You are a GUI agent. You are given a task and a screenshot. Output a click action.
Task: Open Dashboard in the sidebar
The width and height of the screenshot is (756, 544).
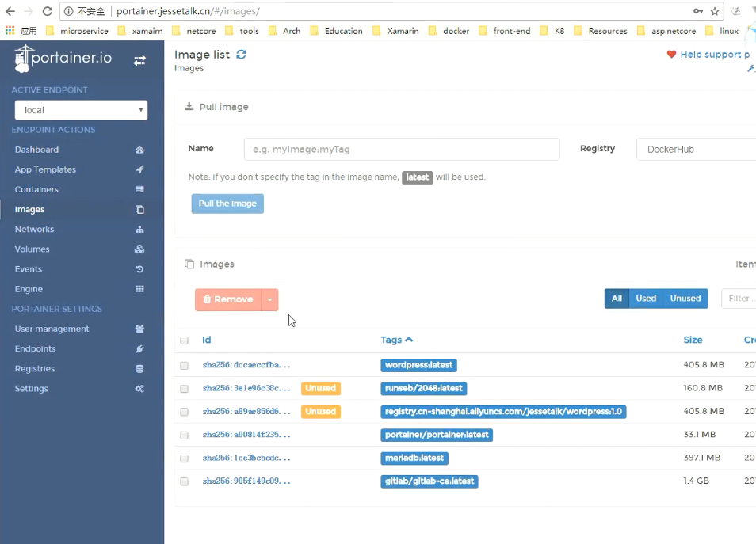pos(36,150)
